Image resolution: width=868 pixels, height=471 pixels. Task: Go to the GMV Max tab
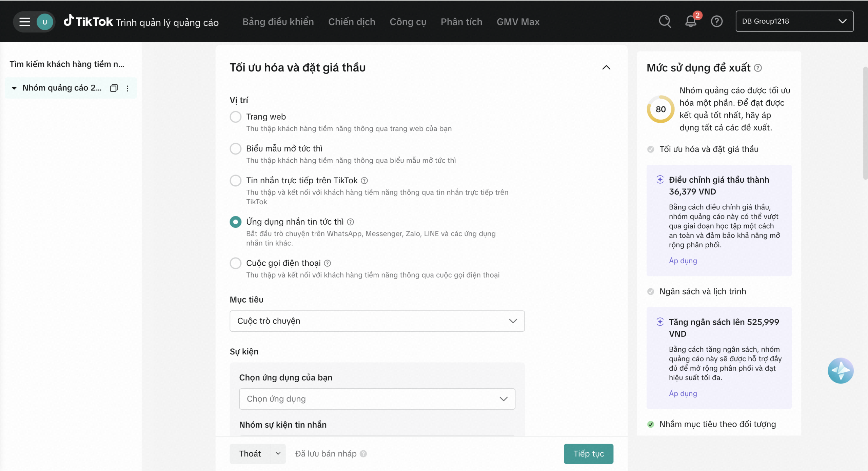[x=518, y=22]
